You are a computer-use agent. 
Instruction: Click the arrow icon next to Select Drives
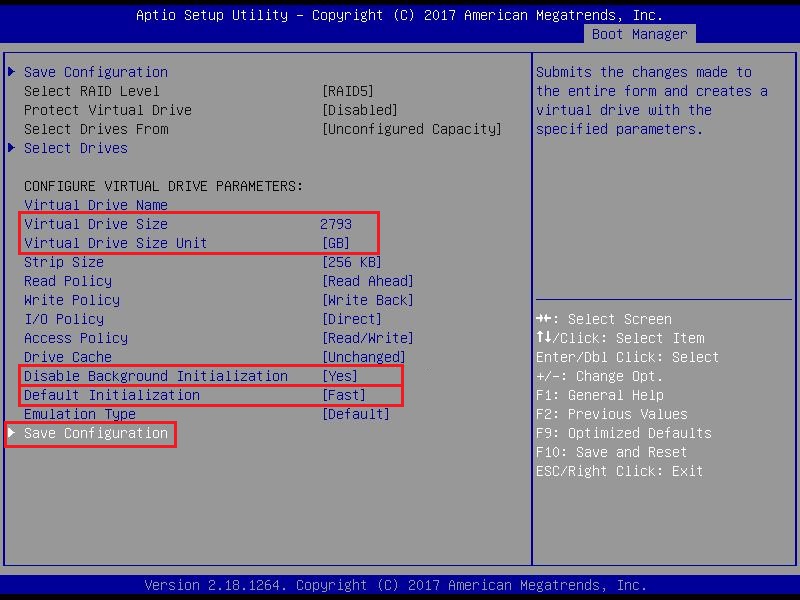tap(12, 148)
